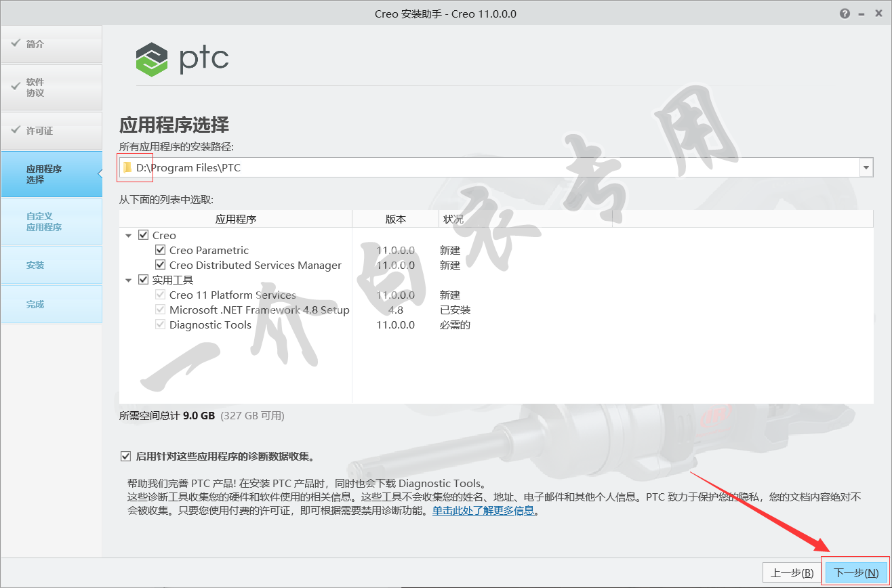This screenshot has width=892, height=588.
Task: Click the 应用程序选择 page heading
Action: [x=174, y=125]
